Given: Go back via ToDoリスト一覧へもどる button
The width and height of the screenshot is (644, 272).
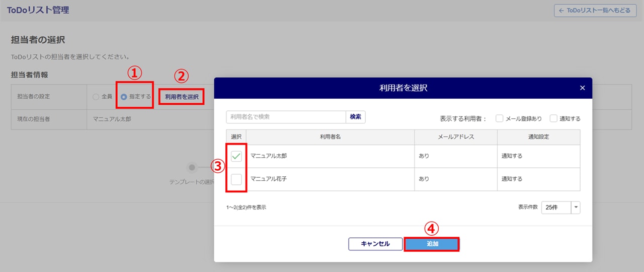Looking at the screenshot, I should point(595,11).
